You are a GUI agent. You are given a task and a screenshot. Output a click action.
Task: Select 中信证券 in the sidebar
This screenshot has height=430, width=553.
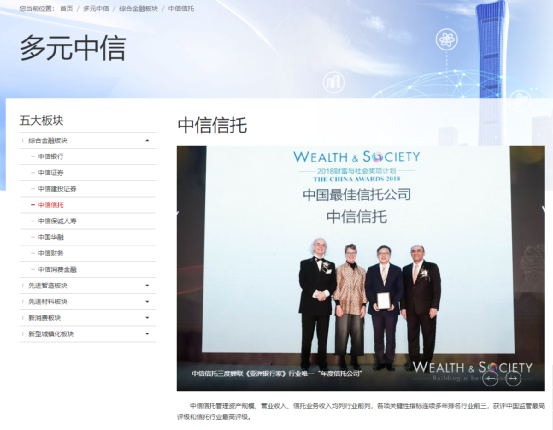coord(51,172)
